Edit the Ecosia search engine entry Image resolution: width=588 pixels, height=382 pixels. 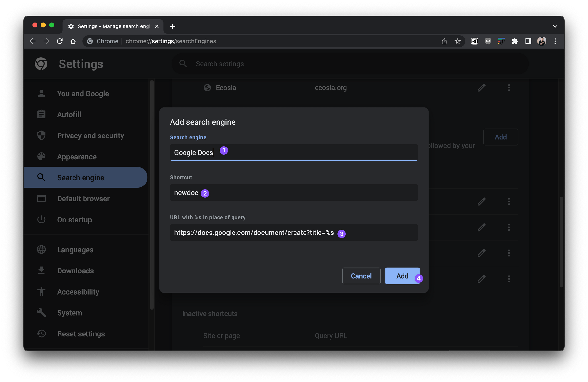click(481, 88)
